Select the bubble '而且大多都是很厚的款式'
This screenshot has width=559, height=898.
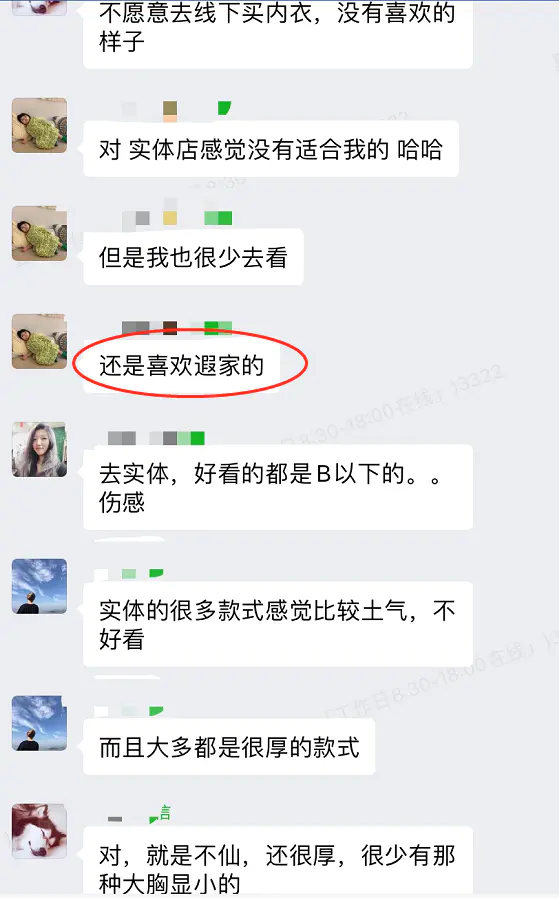pyautogui.click(x=229, y=747)
